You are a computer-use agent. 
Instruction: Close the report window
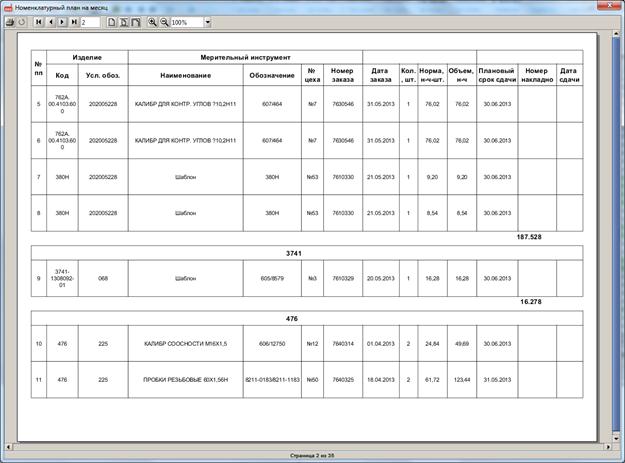tap(609, 4)
